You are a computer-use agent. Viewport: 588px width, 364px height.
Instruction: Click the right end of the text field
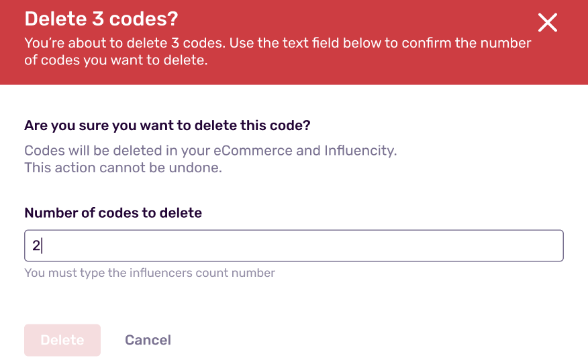click(550, 246)
